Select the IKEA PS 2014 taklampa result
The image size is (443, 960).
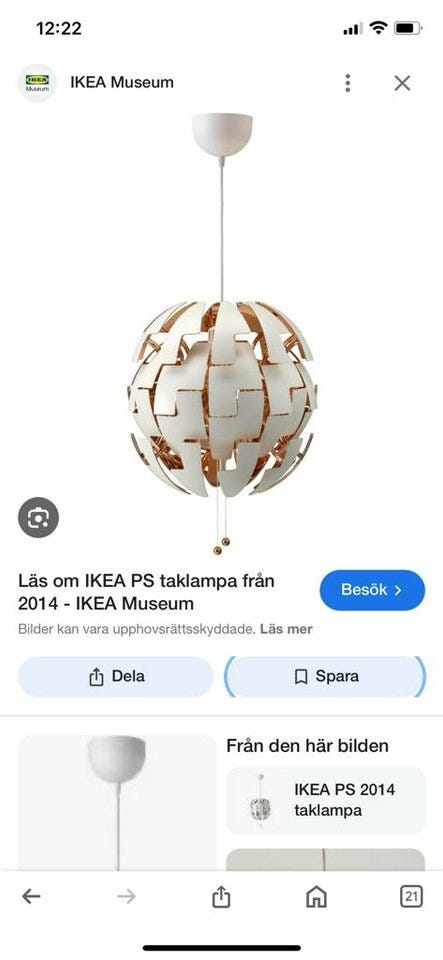(326, 800)
